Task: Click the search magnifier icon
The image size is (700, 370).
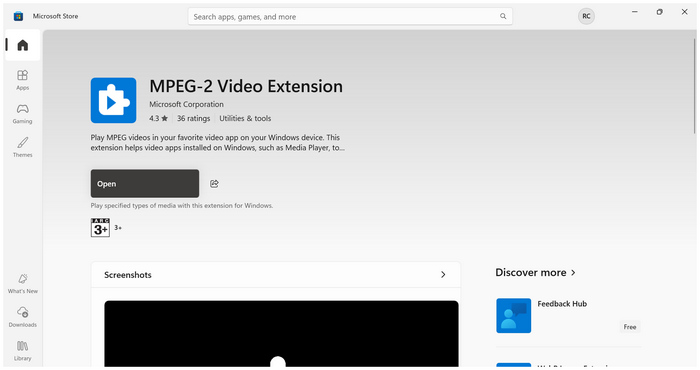Action: click(503, 17)
